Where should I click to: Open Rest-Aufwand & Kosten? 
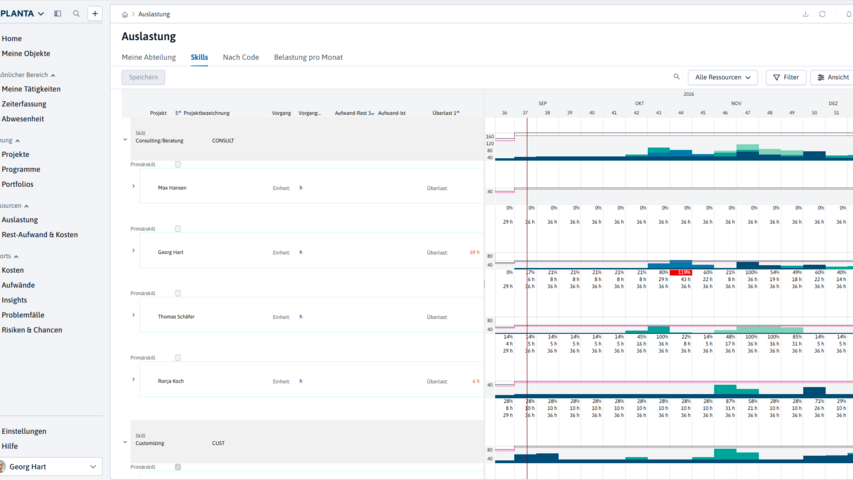[x=40, y=235]
